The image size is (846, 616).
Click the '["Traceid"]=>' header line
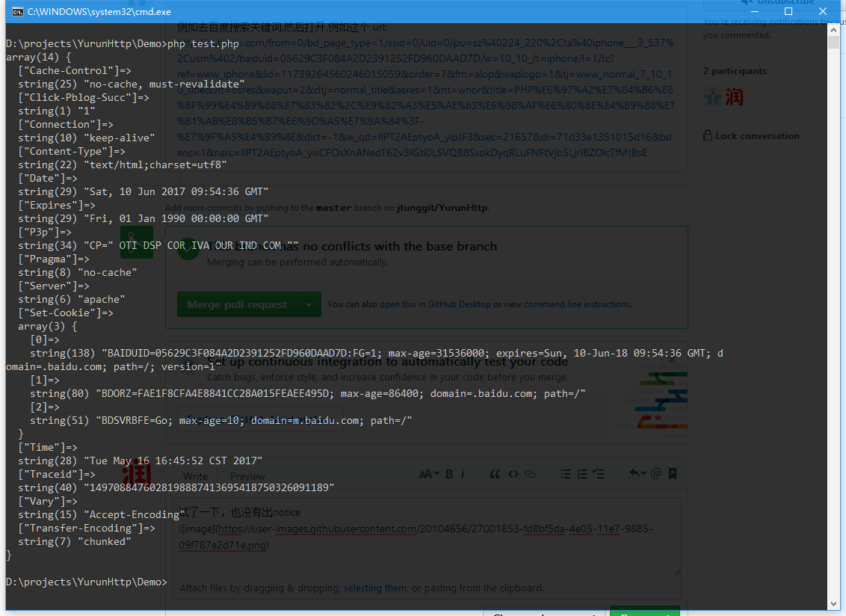[57, 475]
